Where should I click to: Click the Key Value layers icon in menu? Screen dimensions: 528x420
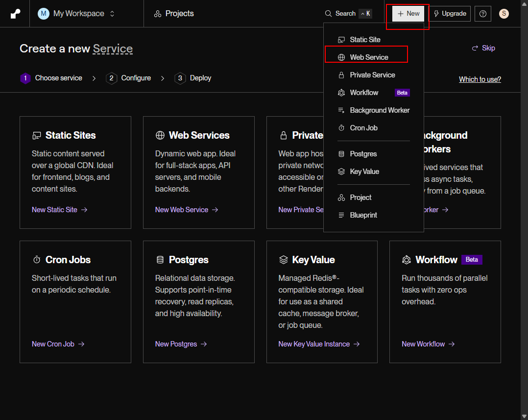[341, 172]
